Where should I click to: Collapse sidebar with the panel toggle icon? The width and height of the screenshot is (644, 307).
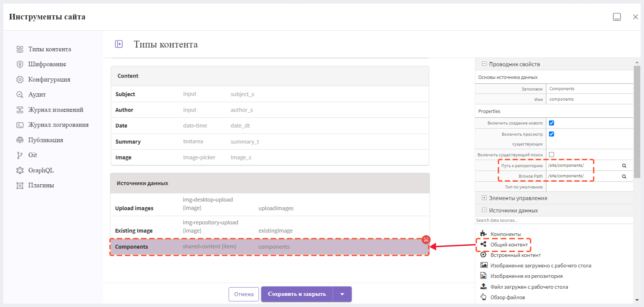119,44
